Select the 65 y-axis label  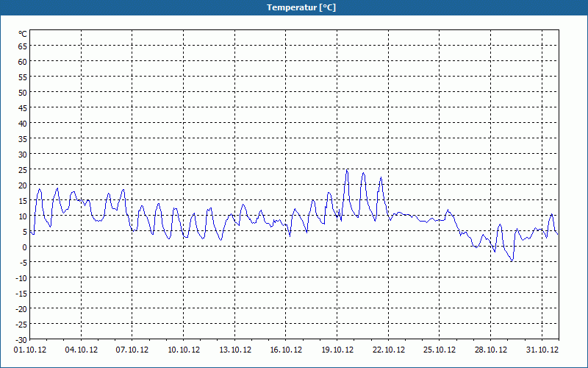(23, 46)
